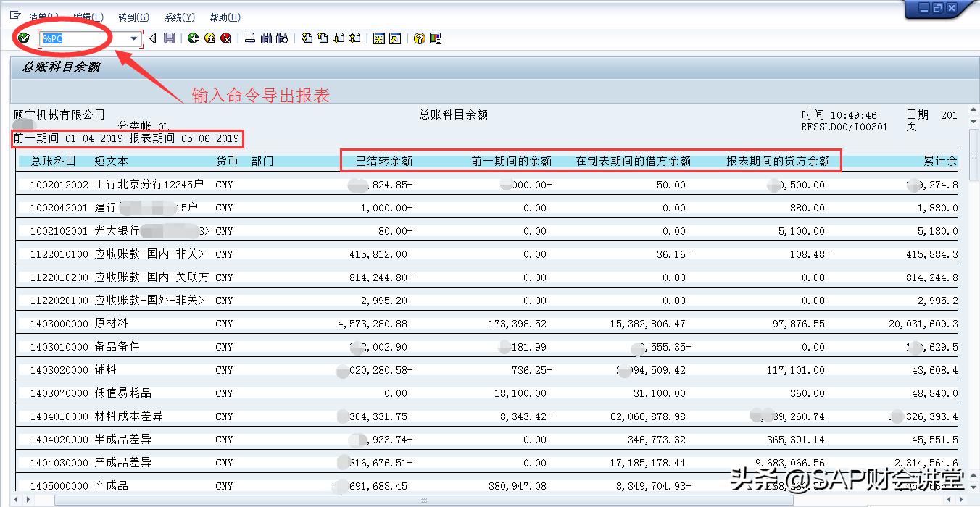Click the Cancel (red X) icon

tap(224, 38)
